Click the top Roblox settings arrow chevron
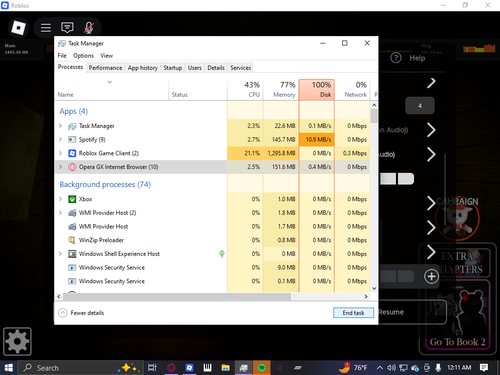This screenshot has width=500, height=375. pos(431,83)
